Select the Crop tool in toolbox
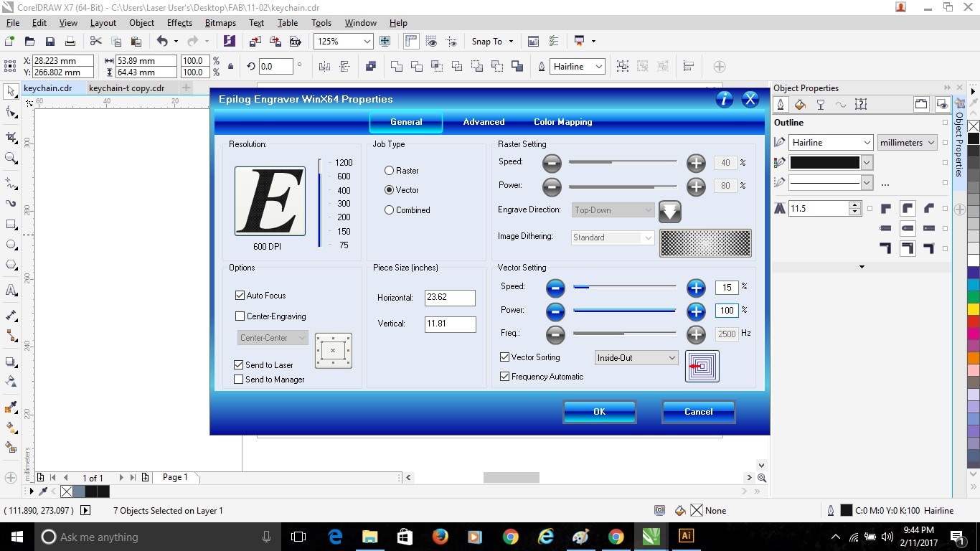 pos(11,137)
